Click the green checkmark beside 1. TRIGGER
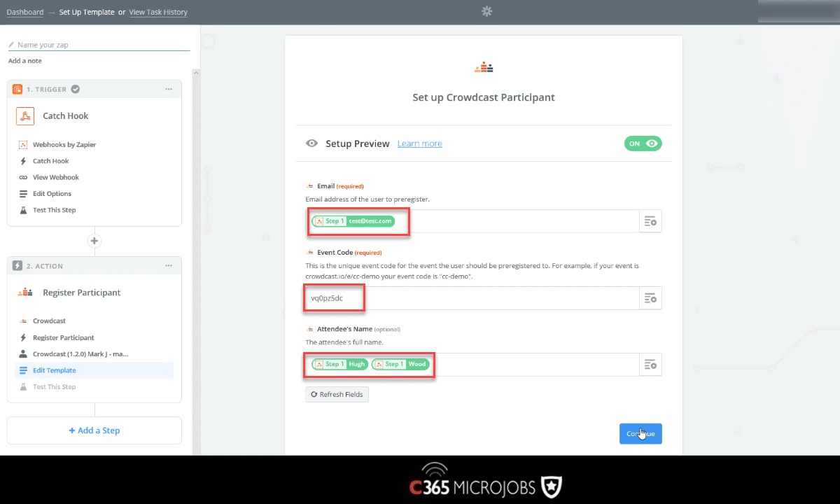This screenshot has height=504, width=840. 75,89
